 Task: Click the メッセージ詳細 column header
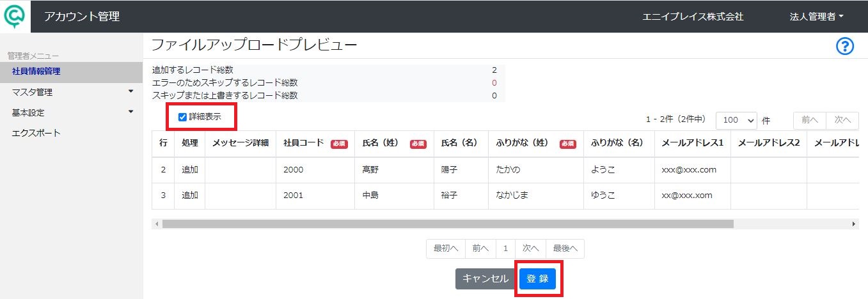241,144
